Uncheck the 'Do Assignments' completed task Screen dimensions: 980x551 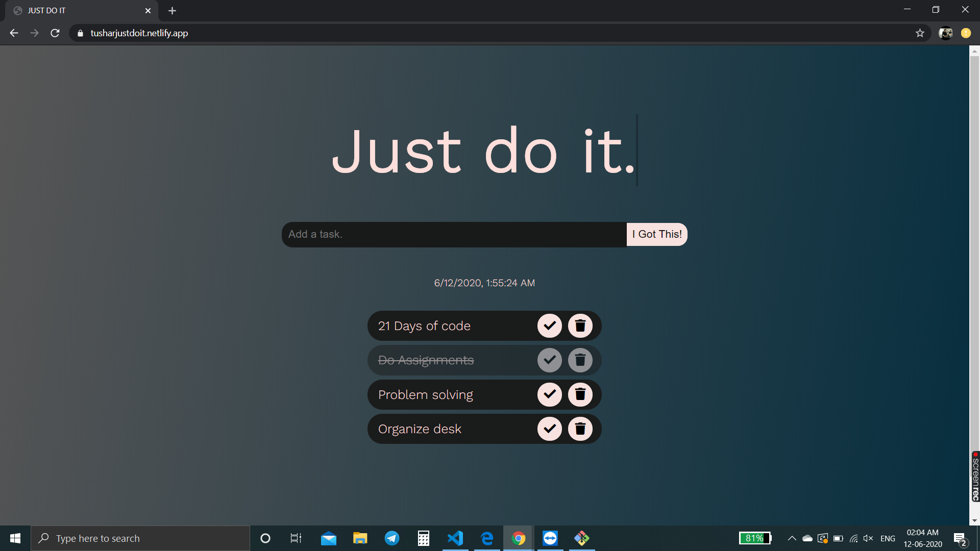click(x=550, y=360)
